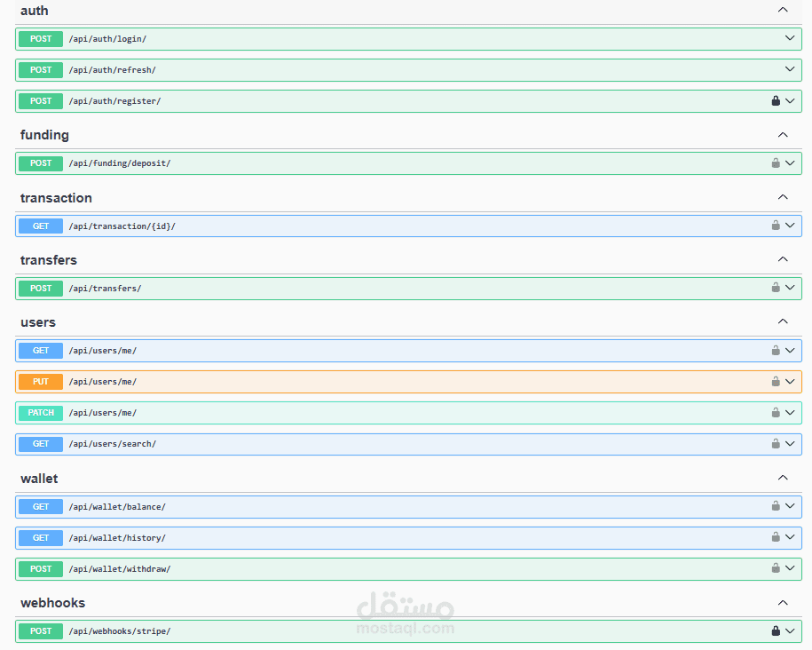Click the funding section heading
This screenshot has width=812, height=650.
44,135
